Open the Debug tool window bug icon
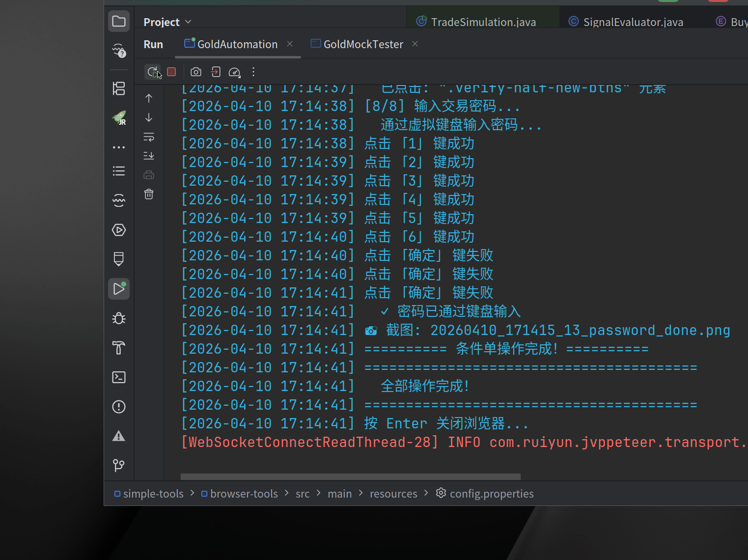 pyautogui.click(x=119, y=318)
